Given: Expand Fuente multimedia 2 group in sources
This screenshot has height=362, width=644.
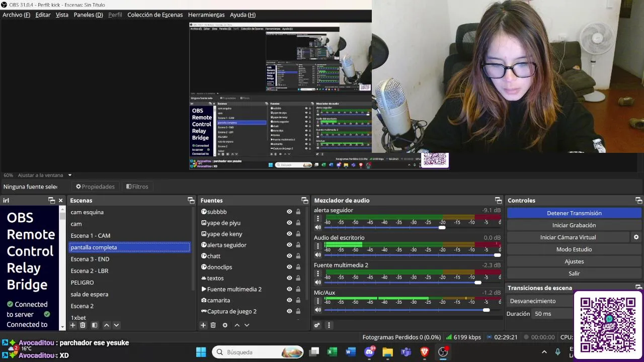Looking at the screenshot, I should pyautogui.click(x=204, y=289).
